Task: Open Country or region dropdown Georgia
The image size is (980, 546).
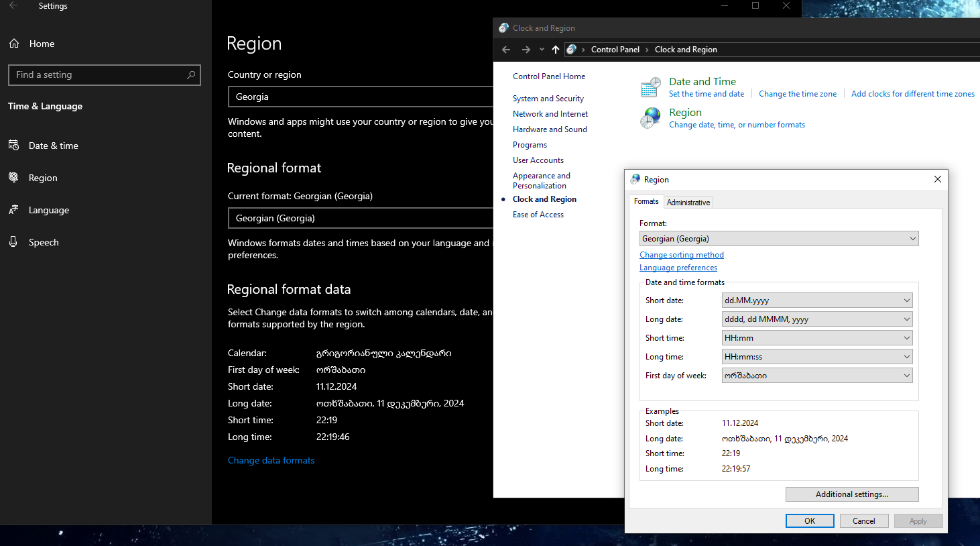Action: click(361, 97)
